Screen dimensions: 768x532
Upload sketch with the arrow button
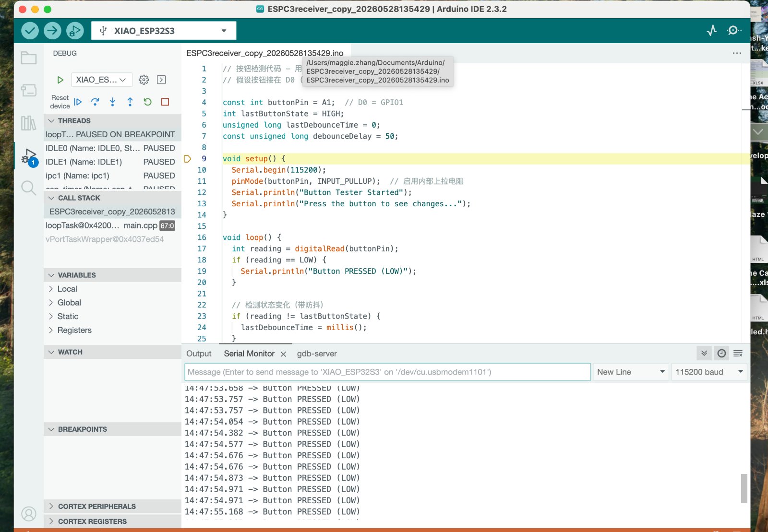[x=52, y=31]
